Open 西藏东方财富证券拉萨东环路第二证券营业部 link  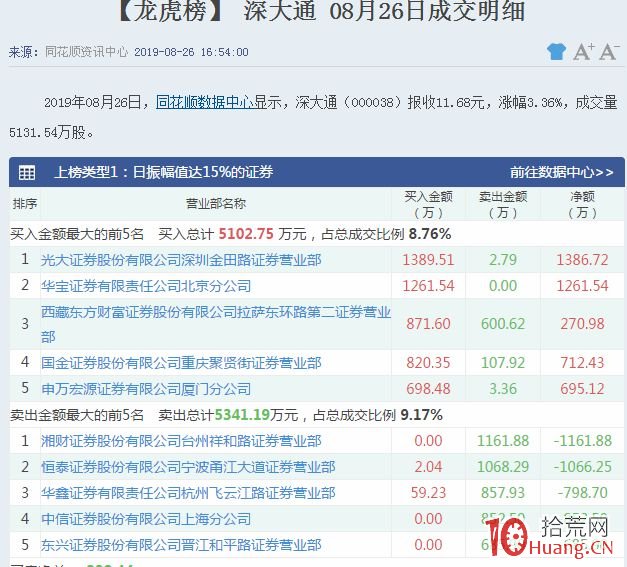(x=216, y=324)
